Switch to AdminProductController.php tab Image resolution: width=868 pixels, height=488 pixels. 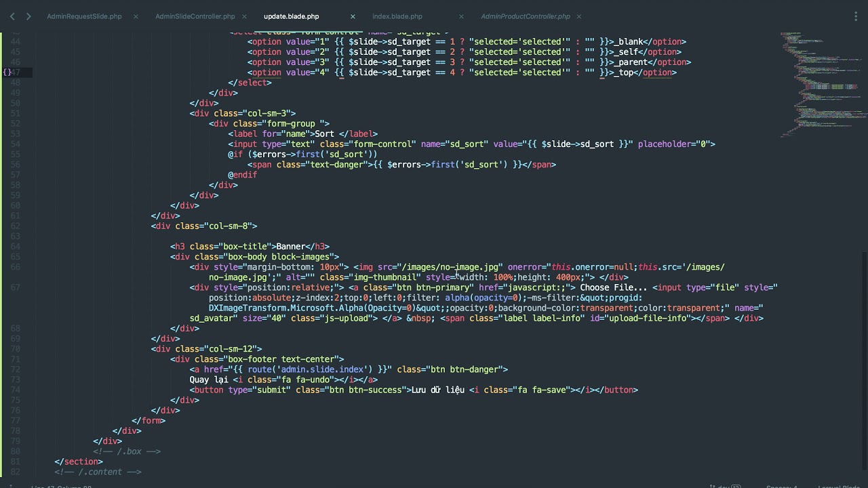(x=526, y=16)
